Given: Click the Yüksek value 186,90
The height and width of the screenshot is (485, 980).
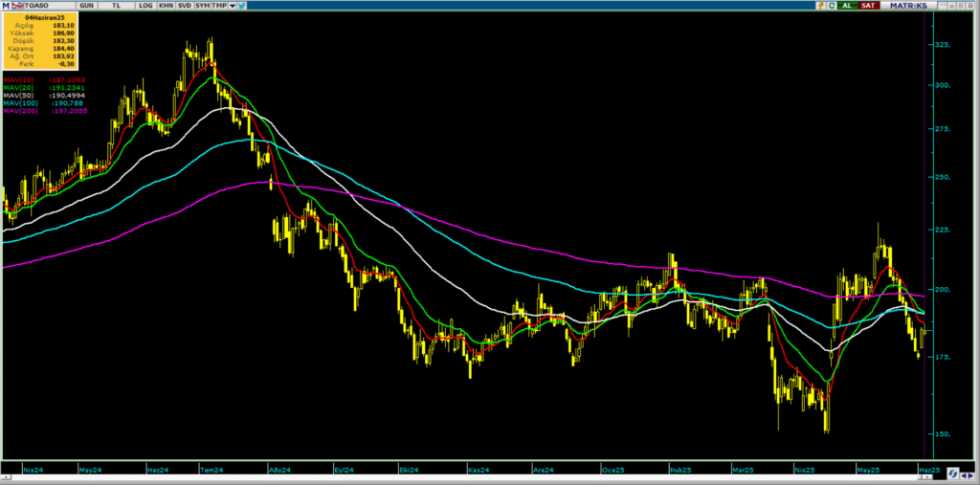Looking at the screenshot, I should (65, 33).
